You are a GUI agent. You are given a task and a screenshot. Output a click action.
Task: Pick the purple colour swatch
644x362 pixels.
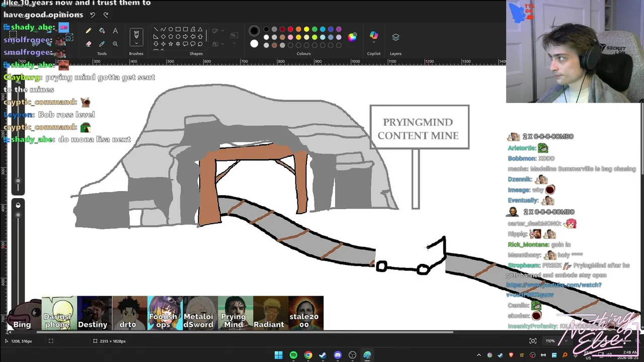[339, 29]
